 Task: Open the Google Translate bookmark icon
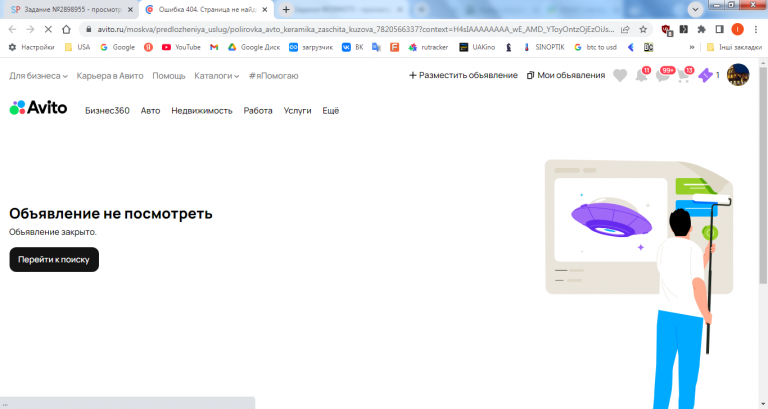[376, 47]
